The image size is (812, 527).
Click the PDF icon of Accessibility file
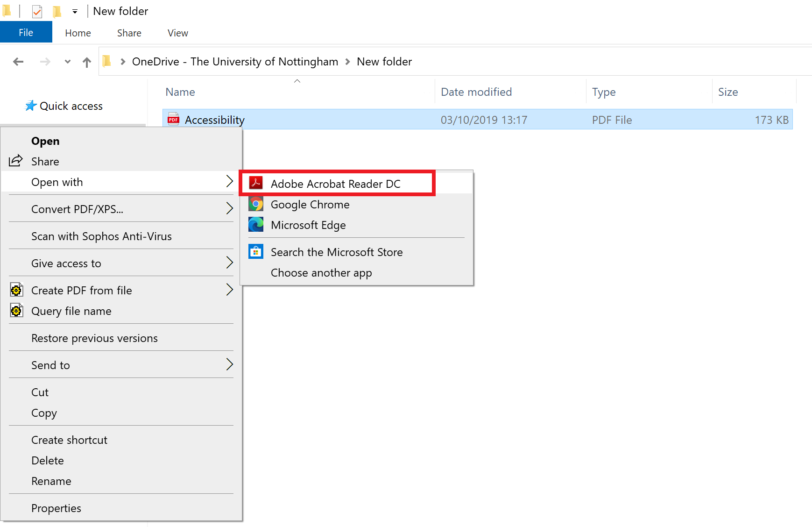(x=173, y=119)
